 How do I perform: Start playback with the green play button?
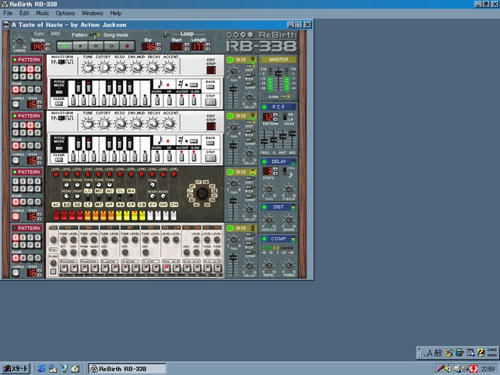click(65, 46)
